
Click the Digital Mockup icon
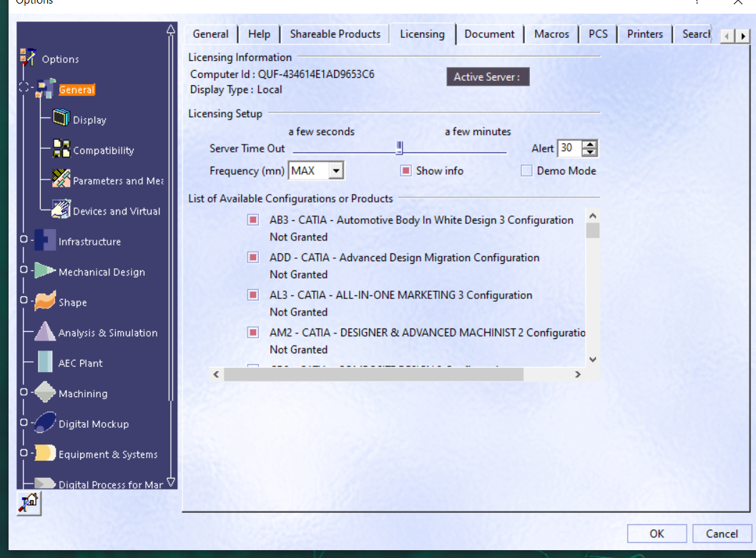45,423
